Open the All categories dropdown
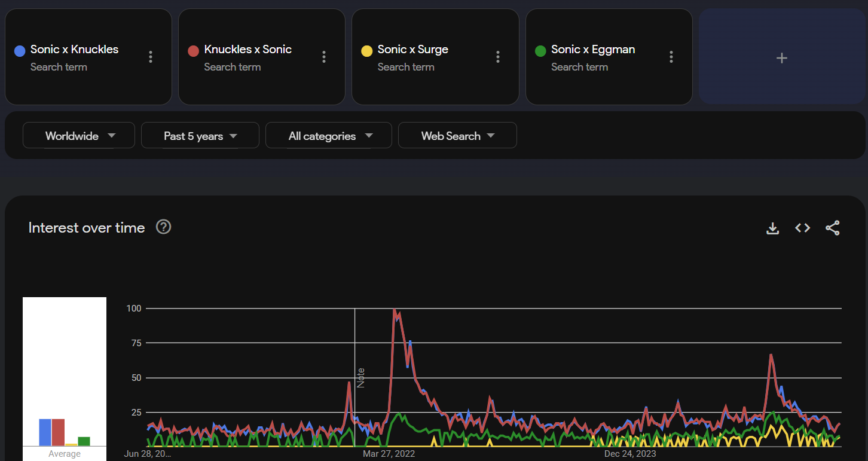This screenshot has height=461, width=868. click(329, 136)
